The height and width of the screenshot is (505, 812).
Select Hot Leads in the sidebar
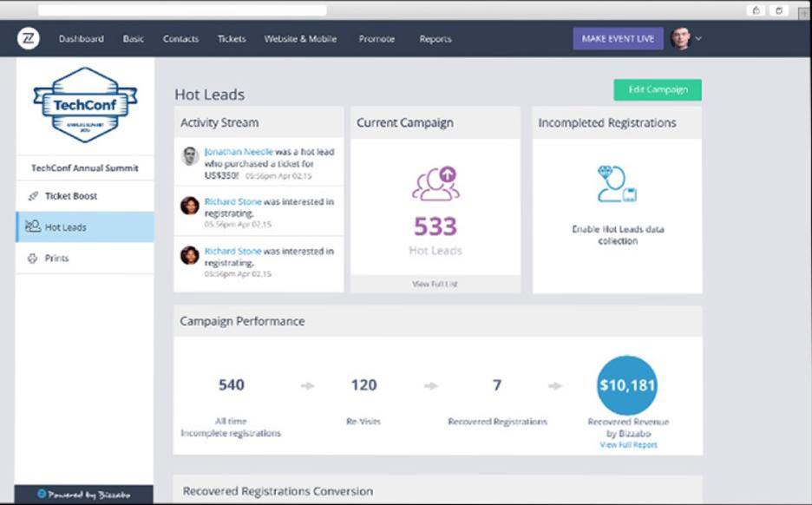[85, 226]
